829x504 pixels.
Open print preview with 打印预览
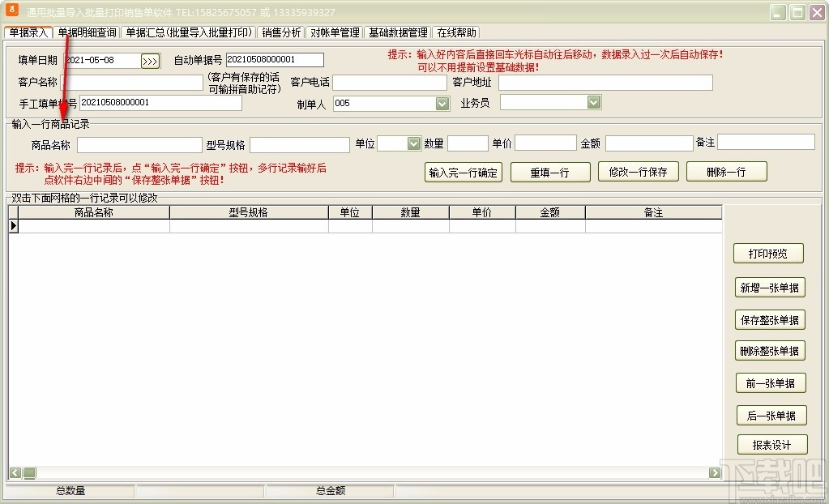[769, 253]
